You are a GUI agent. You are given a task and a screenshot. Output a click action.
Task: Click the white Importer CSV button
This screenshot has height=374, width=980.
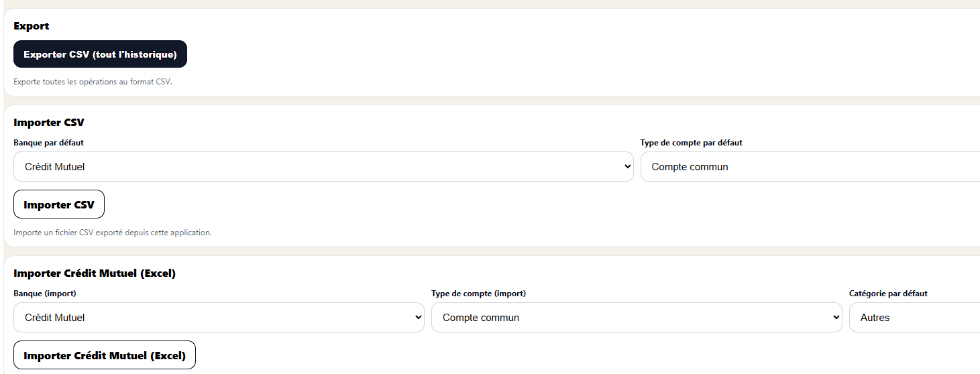[59, 204]
